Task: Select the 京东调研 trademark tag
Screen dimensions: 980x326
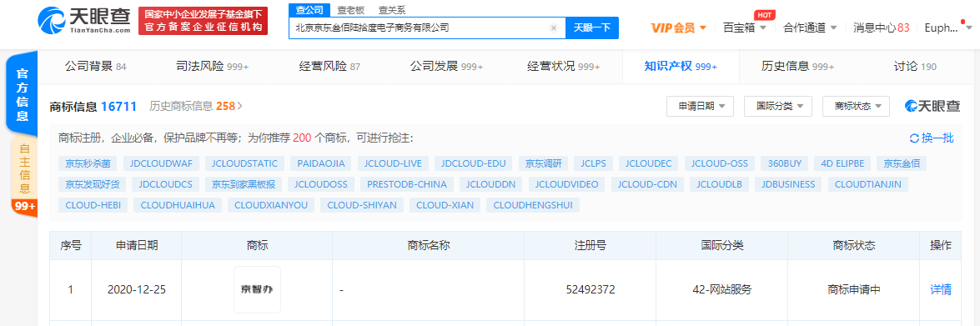Action: click(543, 163)
